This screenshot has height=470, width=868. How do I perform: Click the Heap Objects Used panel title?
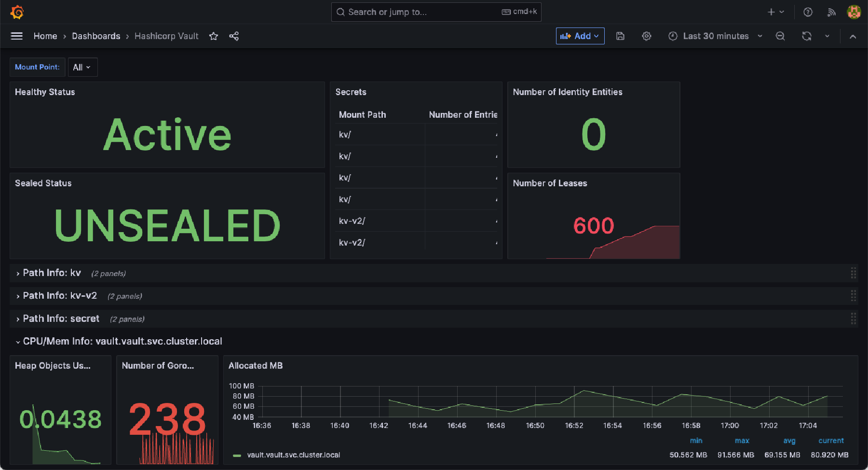pos(53,366)
